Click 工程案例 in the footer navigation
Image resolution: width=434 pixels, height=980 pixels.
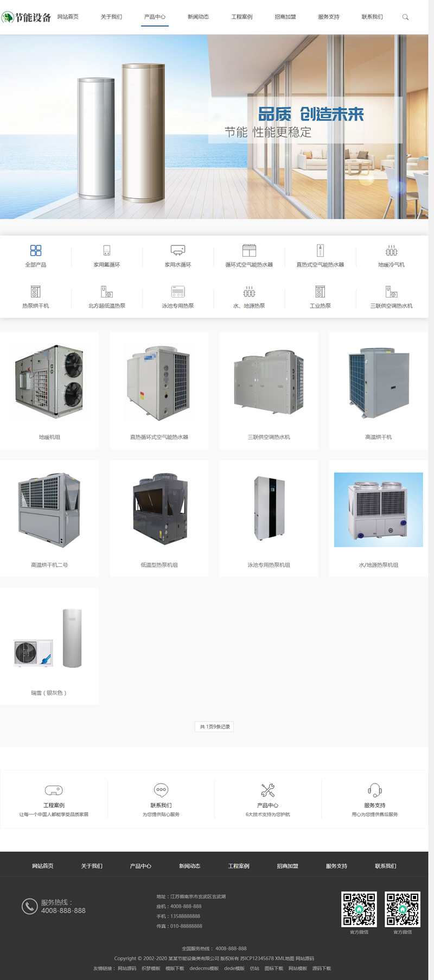pos(239,866)
